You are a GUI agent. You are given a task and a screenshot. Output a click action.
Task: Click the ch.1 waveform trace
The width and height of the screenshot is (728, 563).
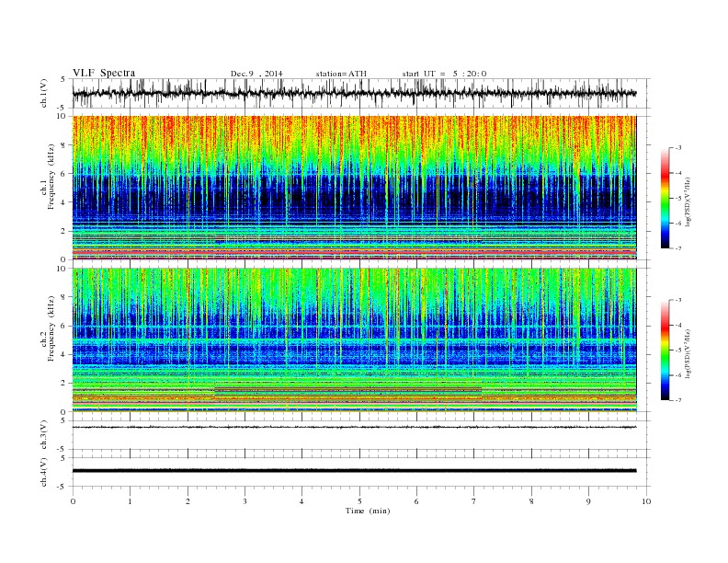354,93
